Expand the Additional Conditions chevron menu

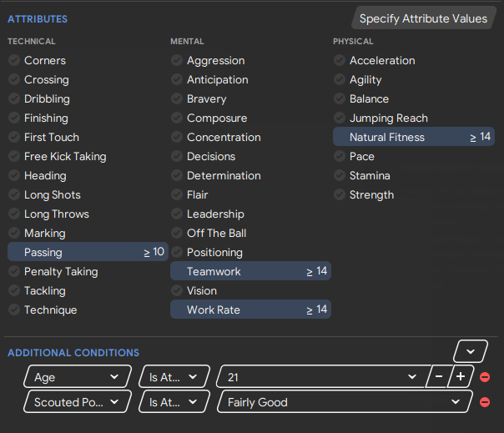click(x=471, y=351)
